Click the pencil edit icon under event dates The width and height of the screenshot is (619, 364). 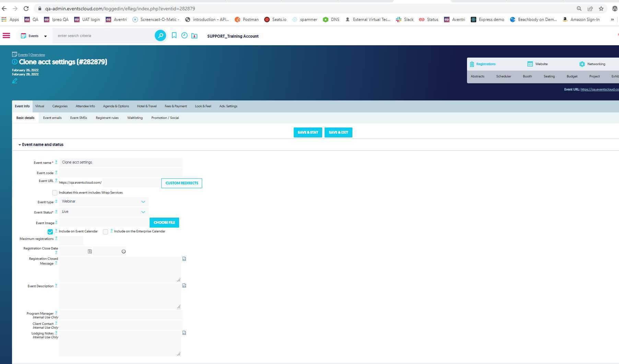coord(15,81)
